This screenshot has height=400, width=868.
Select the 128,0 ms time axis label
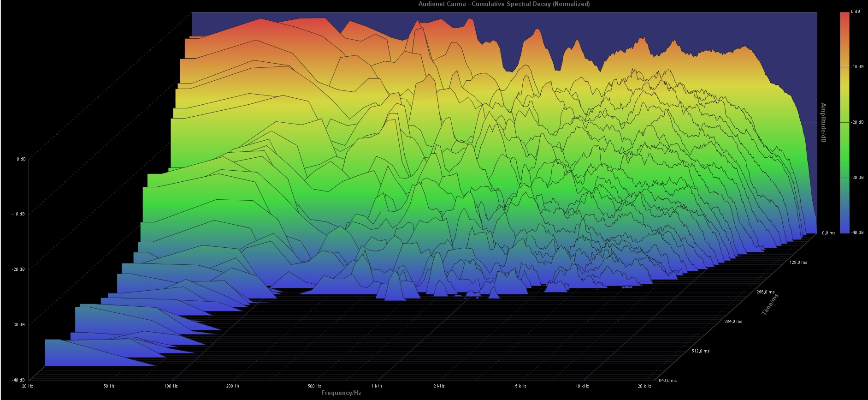[798, 263]
